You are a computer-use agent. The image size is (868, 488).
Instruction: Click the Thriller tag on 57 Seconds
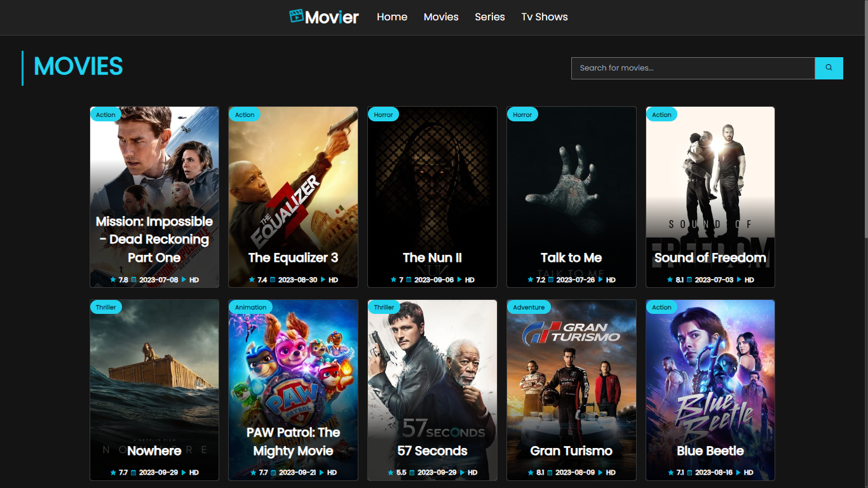click(x=384, y=307)
